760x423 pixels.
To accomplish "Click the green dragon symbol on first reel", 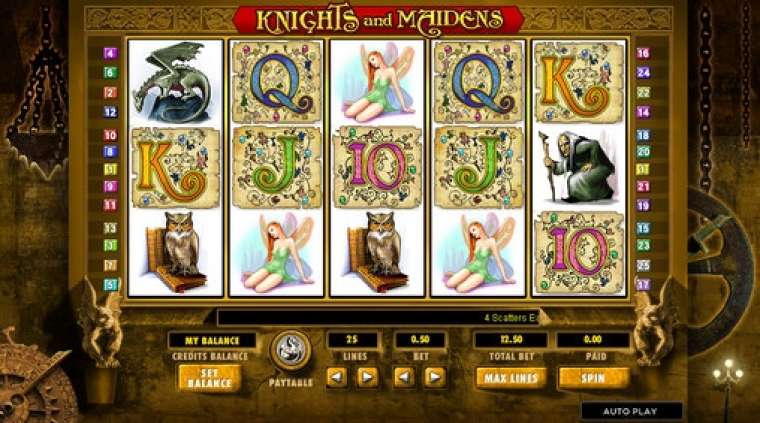I will [x=175, y=82].
